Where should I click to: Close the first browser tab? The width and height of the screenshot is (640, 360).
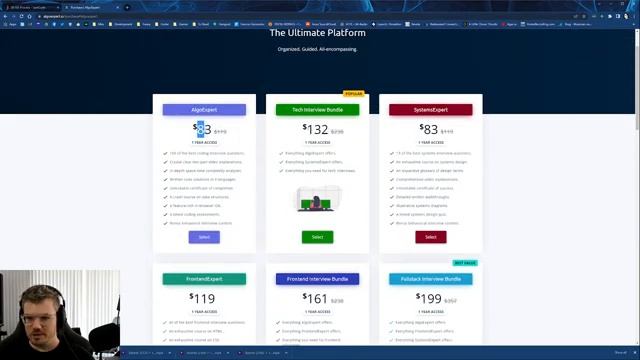click(x=57, y=7)
